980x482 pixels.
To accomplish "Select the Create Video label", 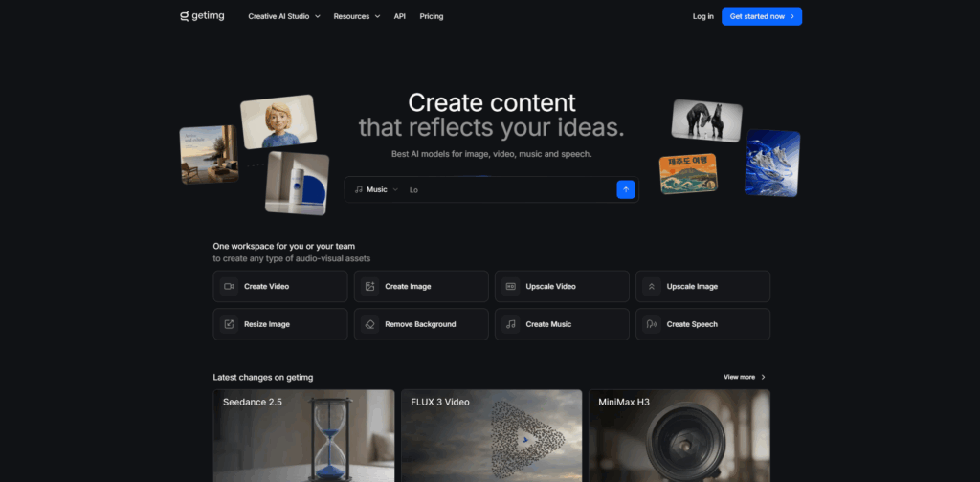I will (x=266, y=287).
